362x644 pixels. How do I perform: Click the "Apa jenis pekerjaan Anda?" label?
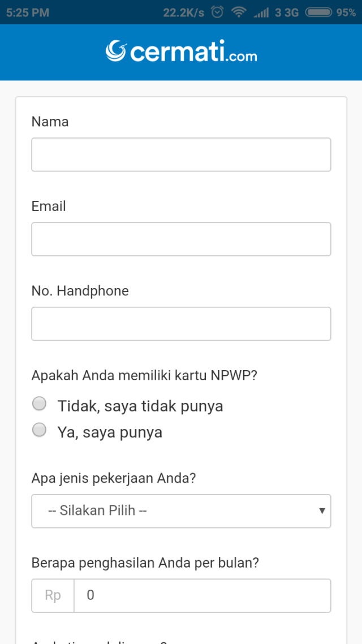pyautogui.click(x=114, y=479)
